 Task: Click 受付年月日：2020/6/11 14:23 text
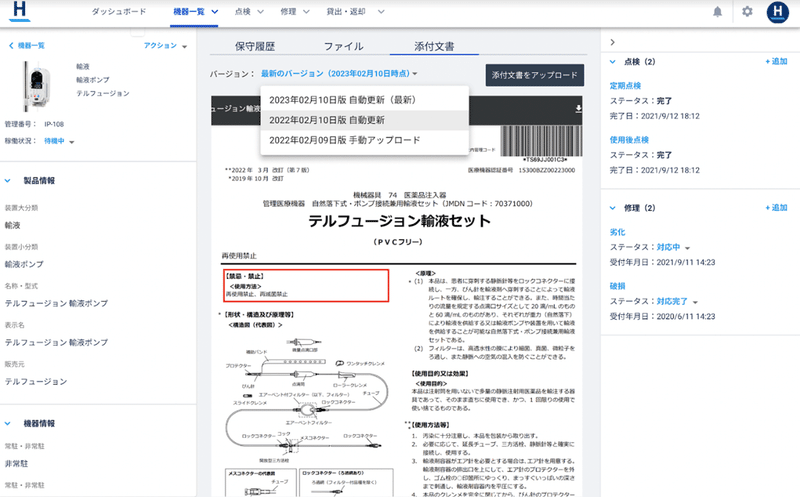coord(662,316)
